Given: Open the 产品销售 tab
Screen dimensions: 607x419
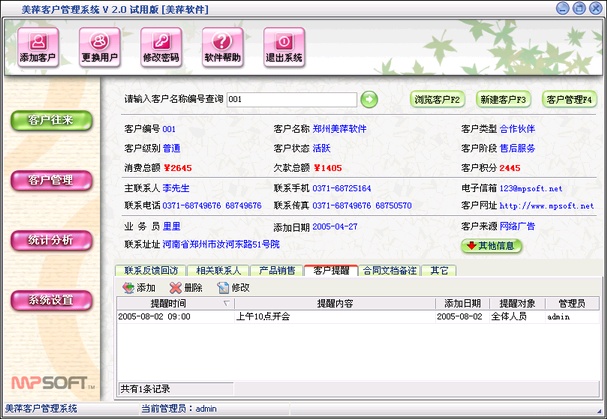Looking at the screenshot, I should 277,270.
